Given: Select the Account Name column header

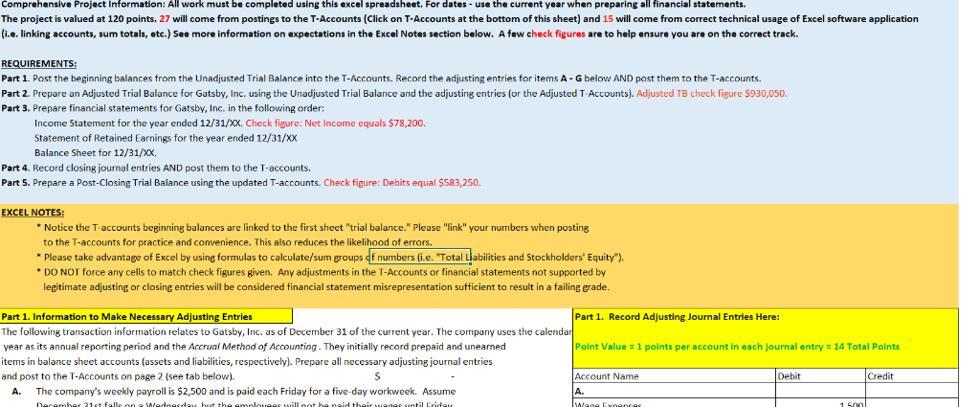Looking at the screenshot, I should 675,376.
